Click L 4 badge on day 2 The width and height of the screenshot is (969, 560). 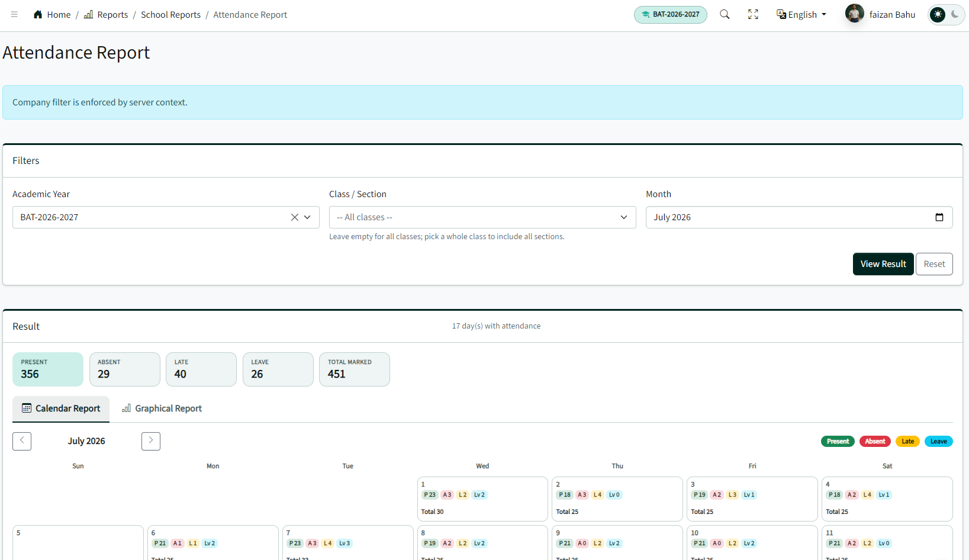(x=598, y=495)
